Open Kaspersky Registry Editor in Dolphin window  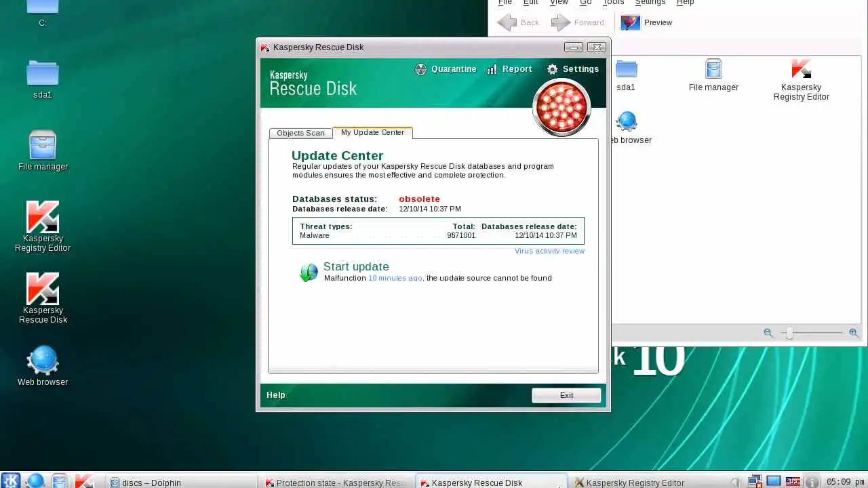(x=801, y=80)
